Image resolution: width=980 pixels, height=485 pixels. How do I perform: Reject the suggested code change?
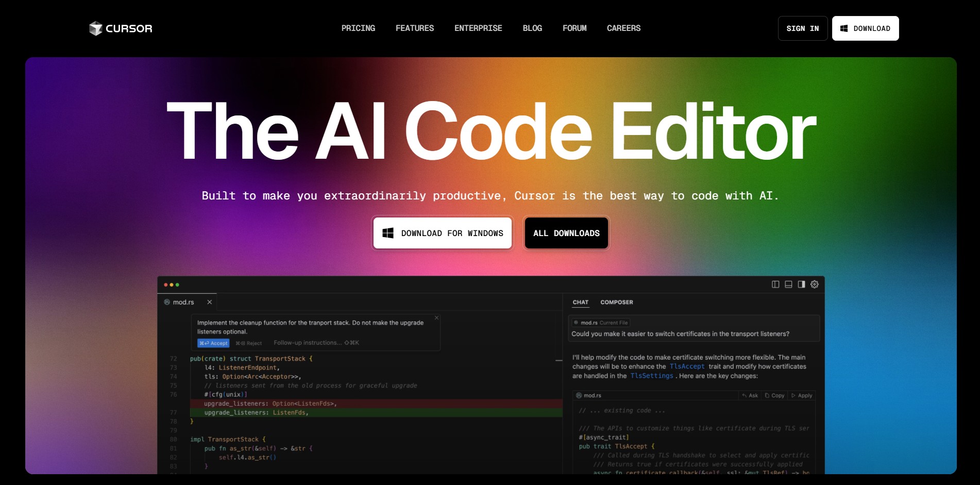[249, 343]
